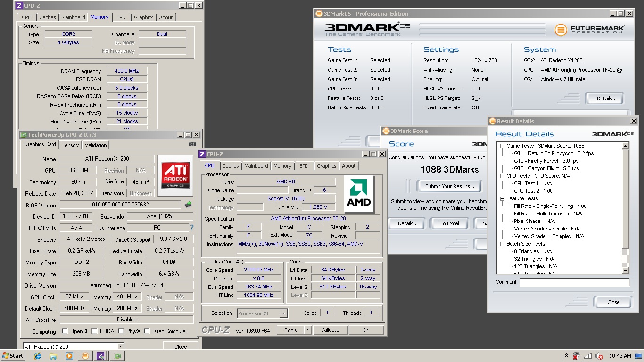Click the AMD logo in CPU-Z
Screen dimensions: 644x362
pyautogui.click(x=359, y=194)
